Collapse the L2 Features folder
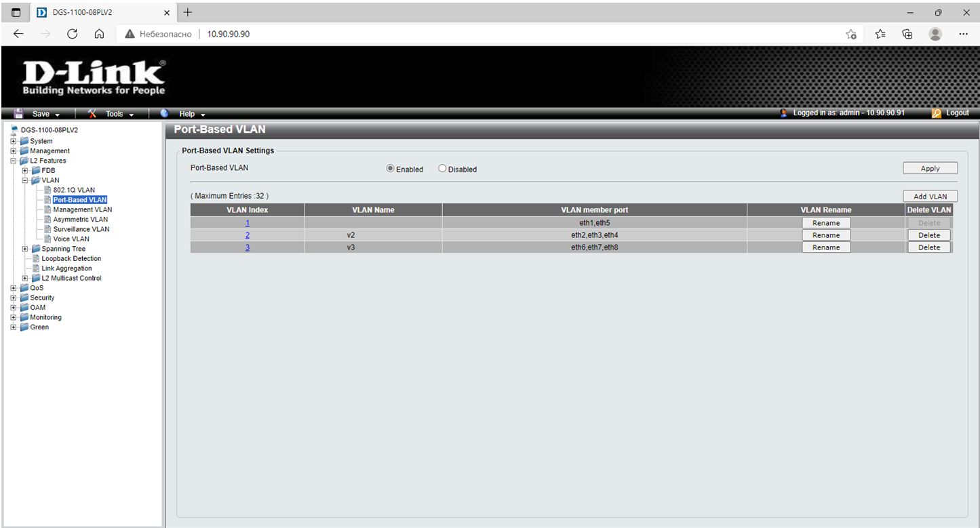The image size is (980, 528). pyautogui.click(x=14, y=161)
